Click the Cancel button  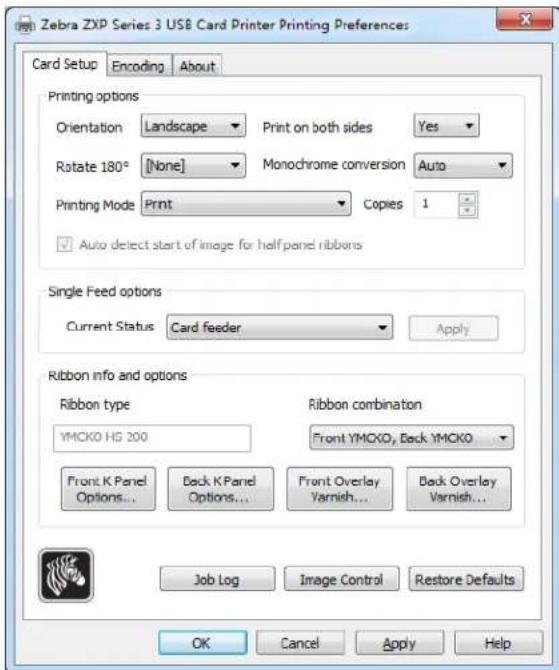(x=300, y=643)
